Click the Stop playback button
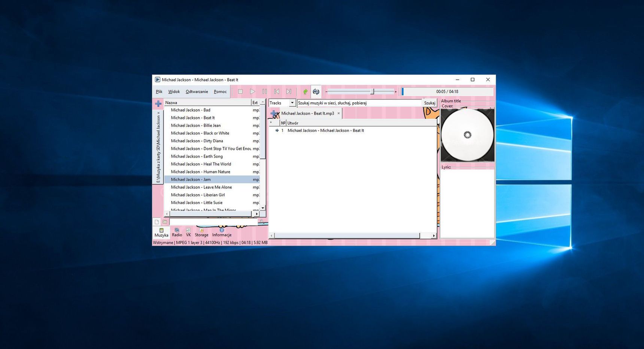 [240, 91]
